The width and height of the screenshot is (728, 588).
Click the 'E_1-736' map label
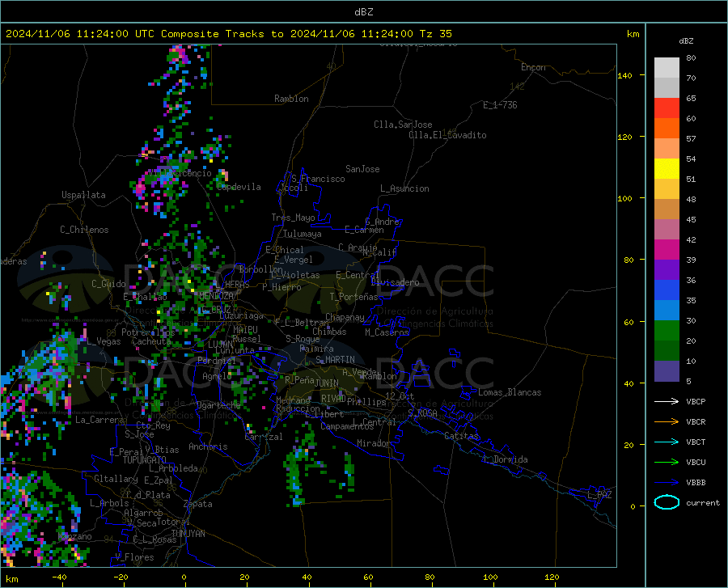(500, 105)
